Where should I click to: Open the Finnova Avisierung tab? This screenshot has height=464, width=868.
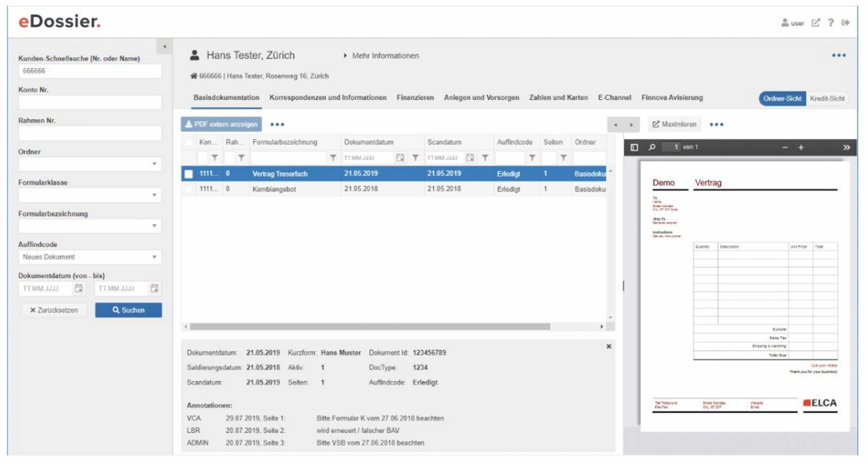click(672, 98)
